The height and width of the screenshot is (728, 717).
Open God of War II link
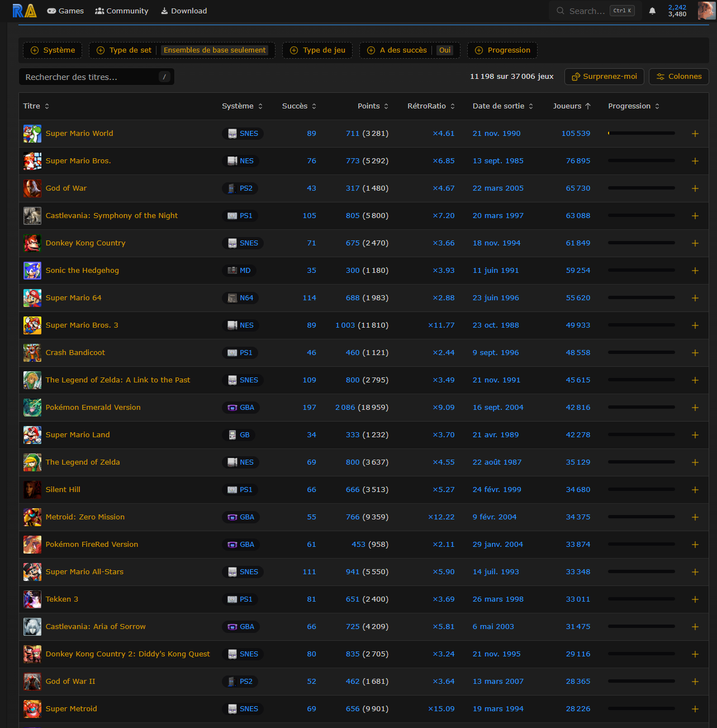[70, 682]
